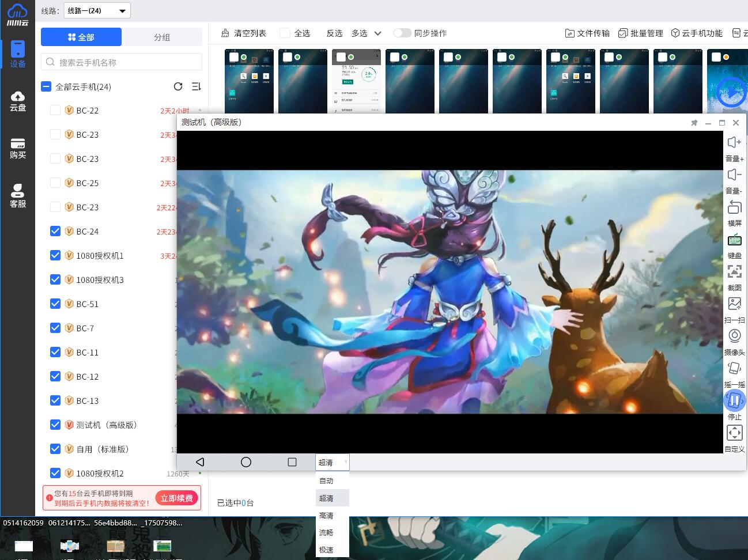Open the scan (扫一扫) tool
The height and width of the screenshot is (560, 748).
tap(734, 304)
